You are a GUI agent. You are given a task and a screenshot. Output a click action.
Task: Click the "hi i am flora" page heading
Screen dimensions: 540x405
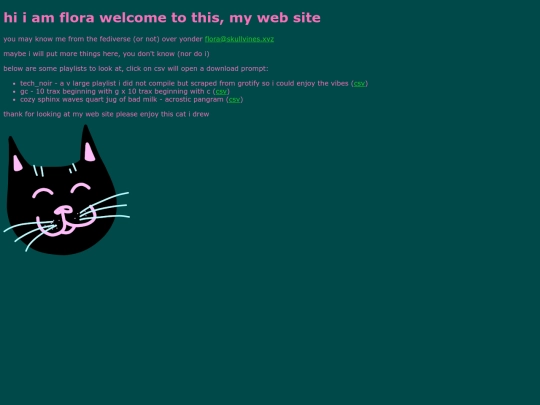[162, 18]
